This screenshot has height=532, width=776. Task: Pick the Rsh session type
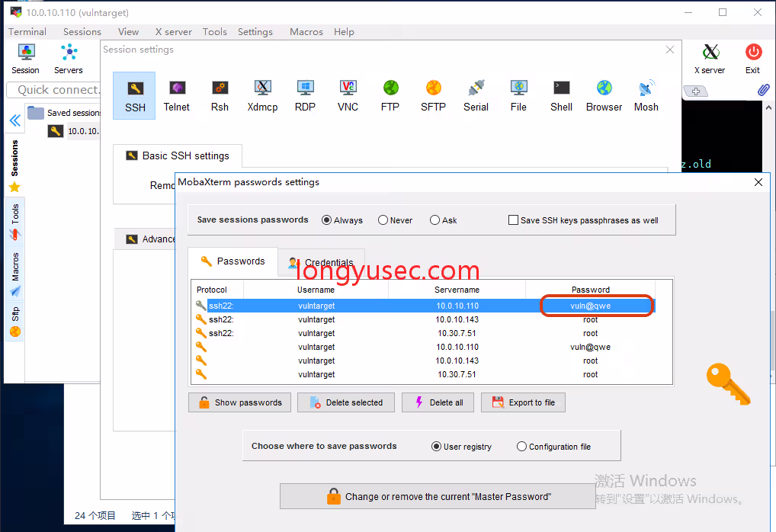220,96
